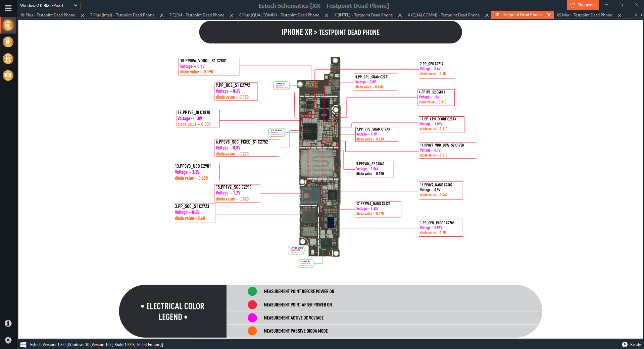Viewport: 644px width, 349px height.
Task: Click the Estech Version status text
Action: click(x=97, y=345)
